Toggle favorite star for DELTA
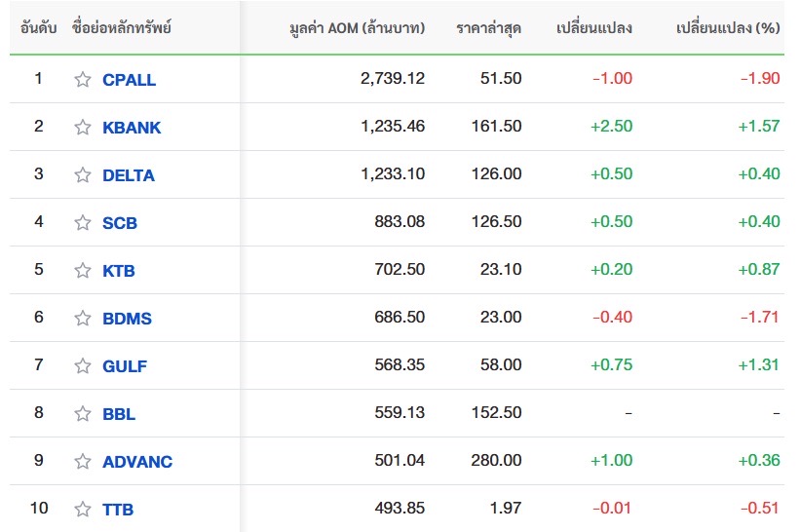This screenshot has height=532, width=801. tap(82, 174)
